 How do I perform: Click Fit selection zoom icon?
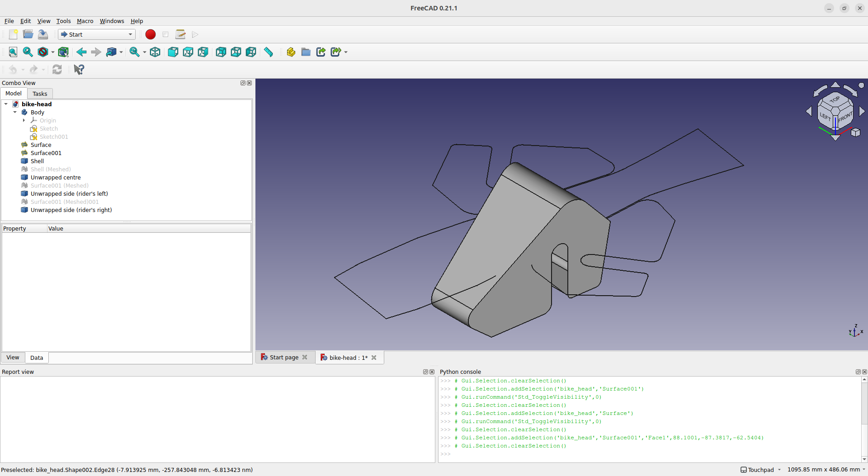click(x=28, y=52)
